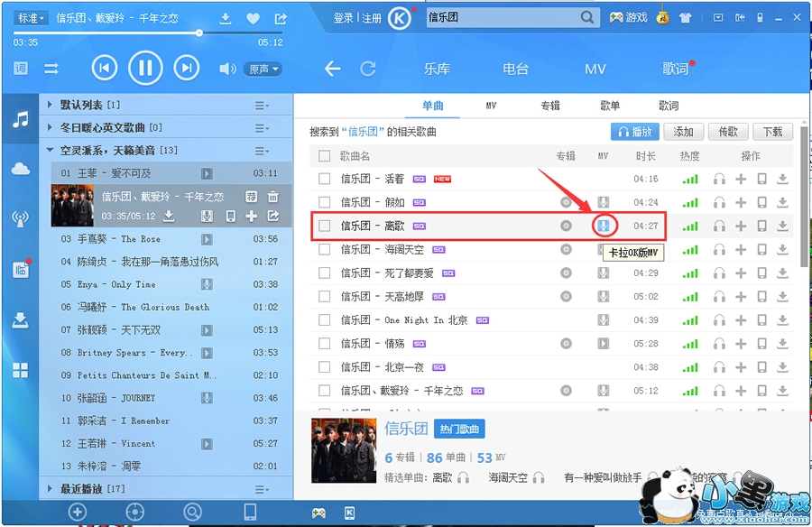
Task: Skip to the next track
Action: click(187, 68)
